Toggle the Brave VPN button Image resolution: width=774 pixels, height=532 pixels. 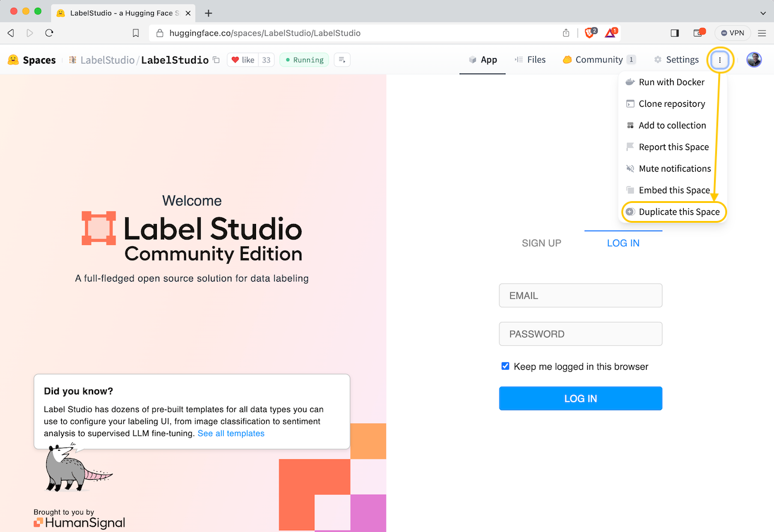[733, 33]
